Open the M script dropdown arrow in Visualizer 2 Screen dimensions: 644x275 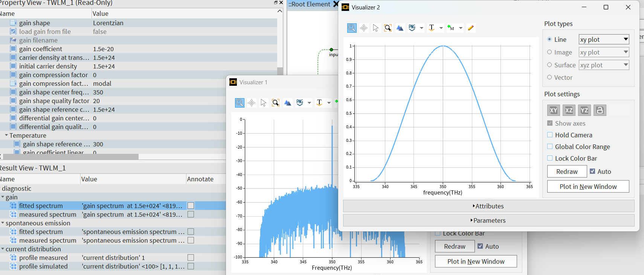point(461,28)
